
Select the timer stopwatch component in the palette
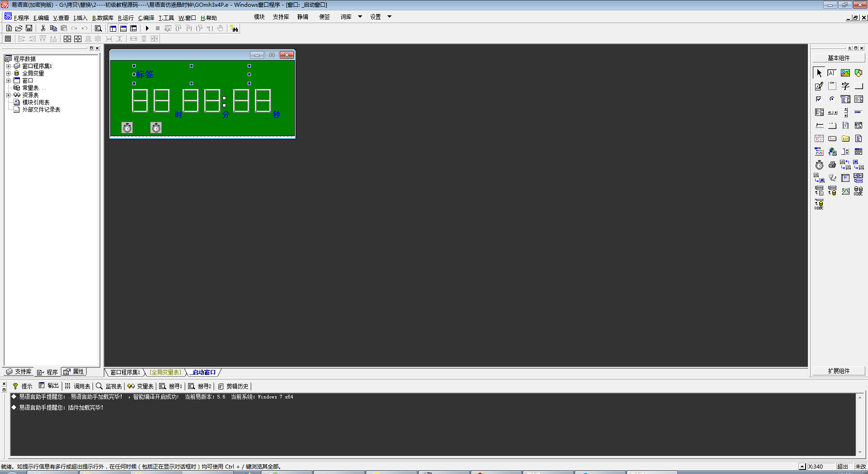point(819,165)
